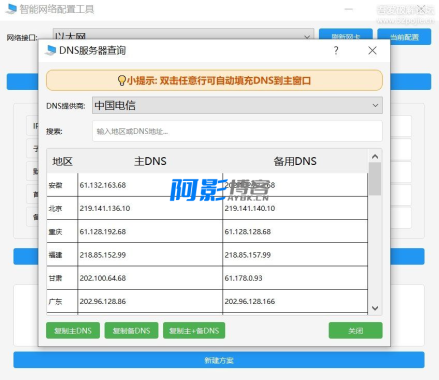Click the help question mark in DNS dialog
This screenshot has width=439, height=380.
tap(336, 50)
